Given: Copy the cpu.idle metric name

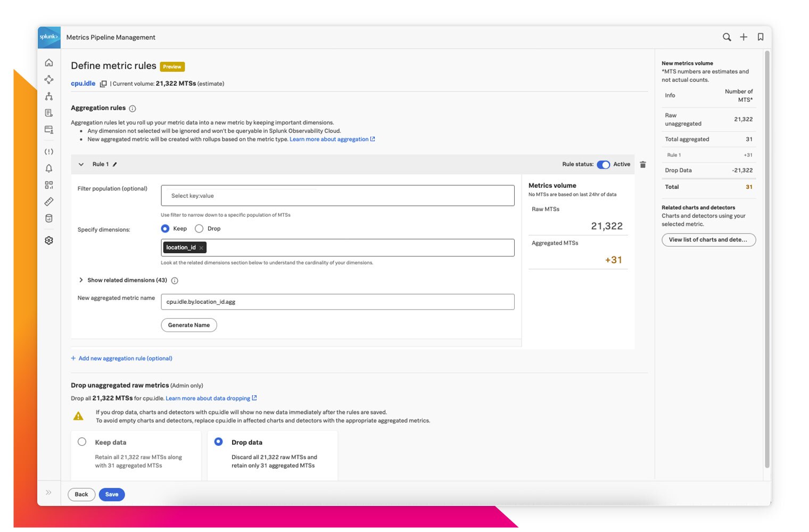Looking at the screenshot, I should click(103, 84).
